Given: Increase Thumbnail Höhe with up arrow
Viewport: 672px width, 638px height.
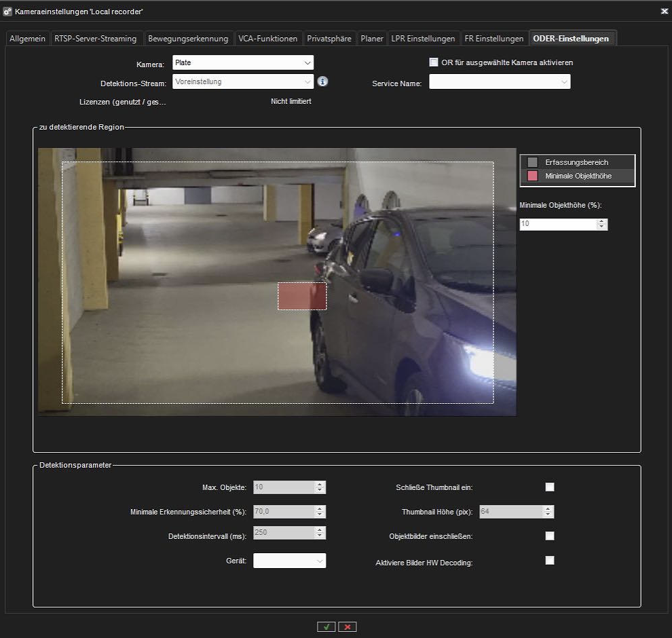Looking at the screenshot, I should coord(548,508).
